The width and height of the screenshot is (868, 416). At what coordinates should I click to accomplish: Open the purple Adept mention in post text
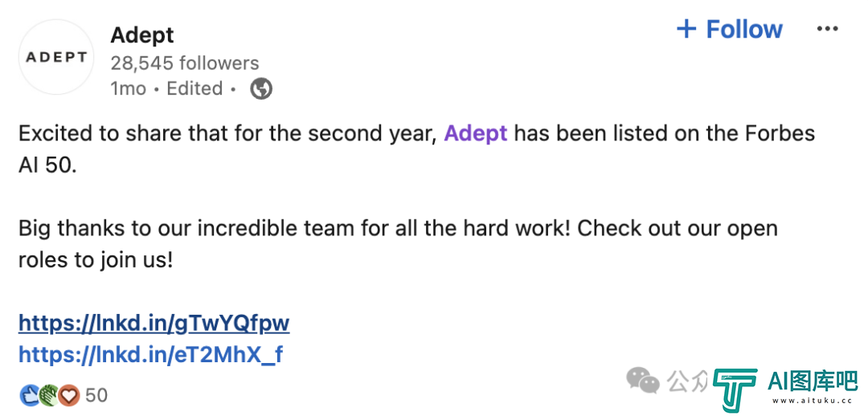476,134
